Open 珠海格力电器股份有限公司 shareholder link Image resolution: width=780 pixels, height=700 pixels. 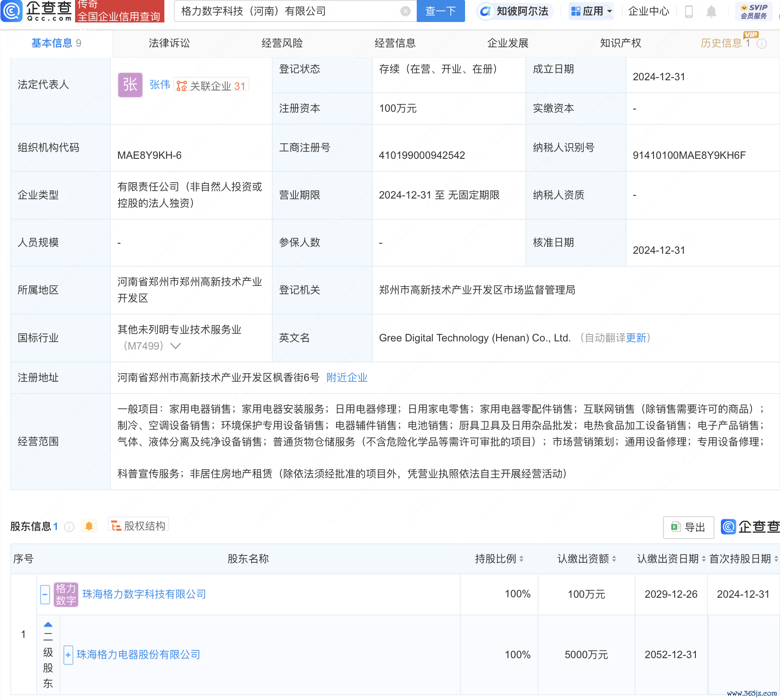click(138, 655)
